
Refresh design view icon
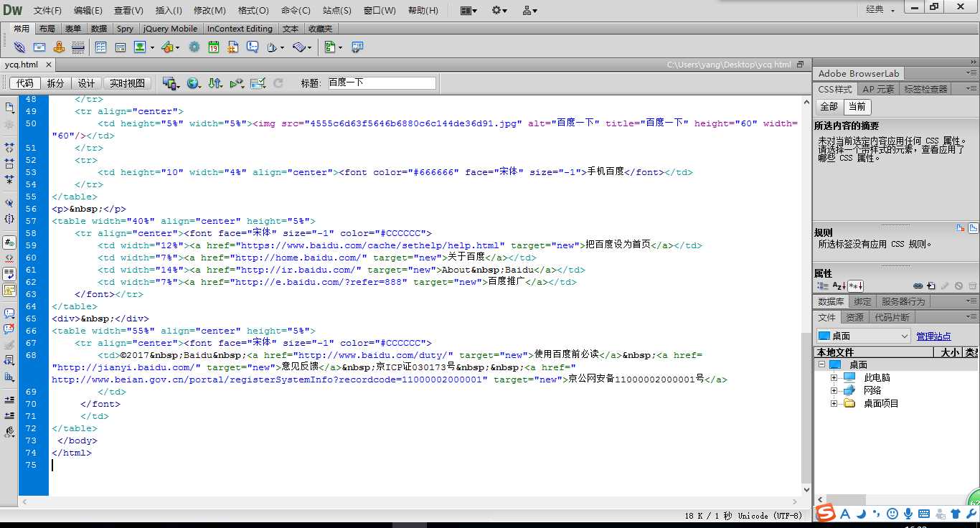(278, 83)
